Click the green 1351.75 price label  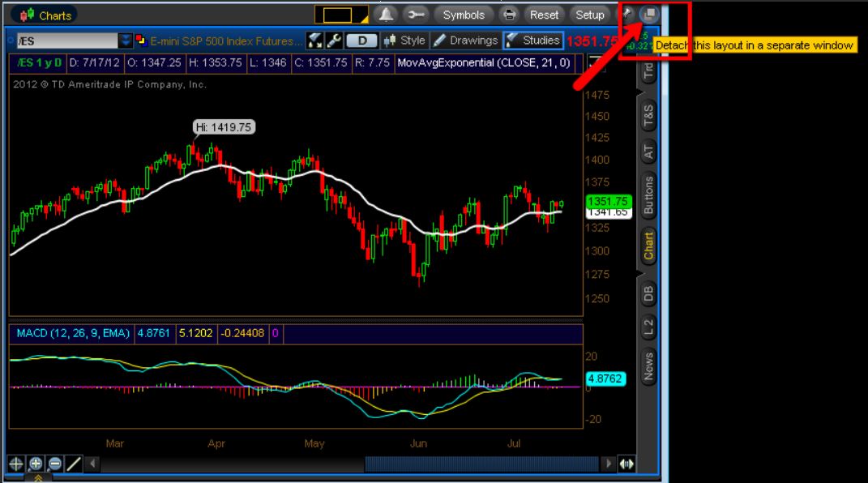point(608,202)
